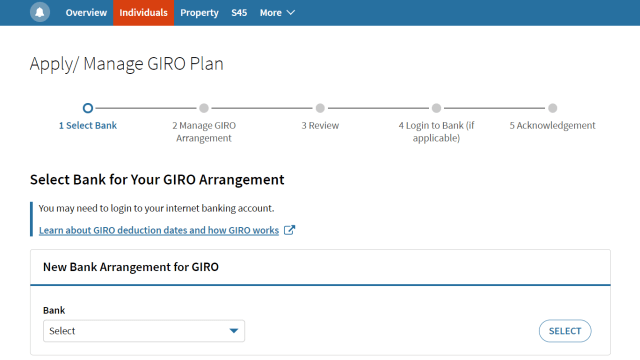Click the '1 Select Bank' step label

(88, 125)
